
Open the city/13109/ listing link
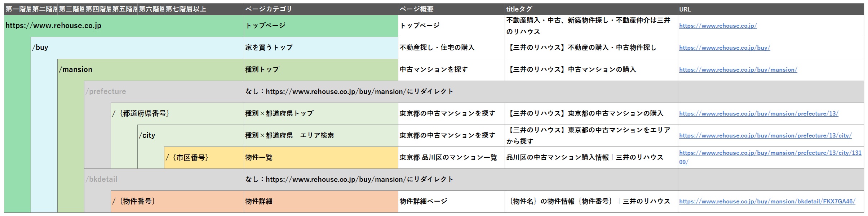point(770,153)
